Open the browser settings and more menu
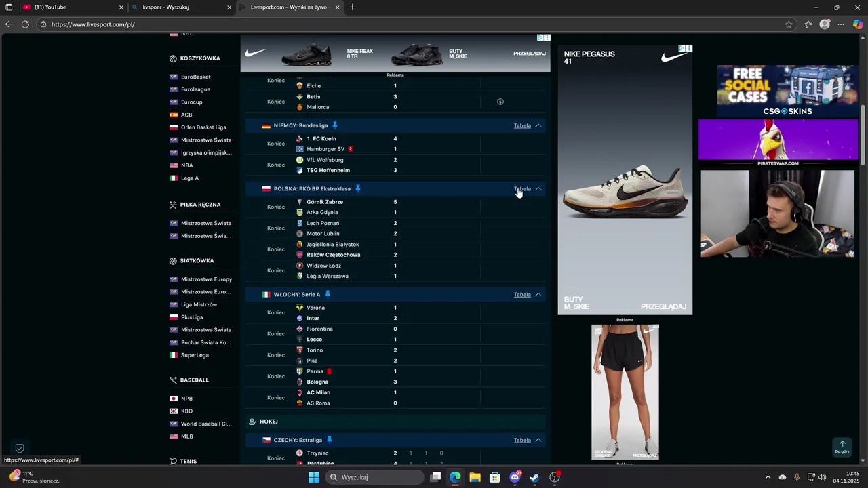 (x=842, y=24)
